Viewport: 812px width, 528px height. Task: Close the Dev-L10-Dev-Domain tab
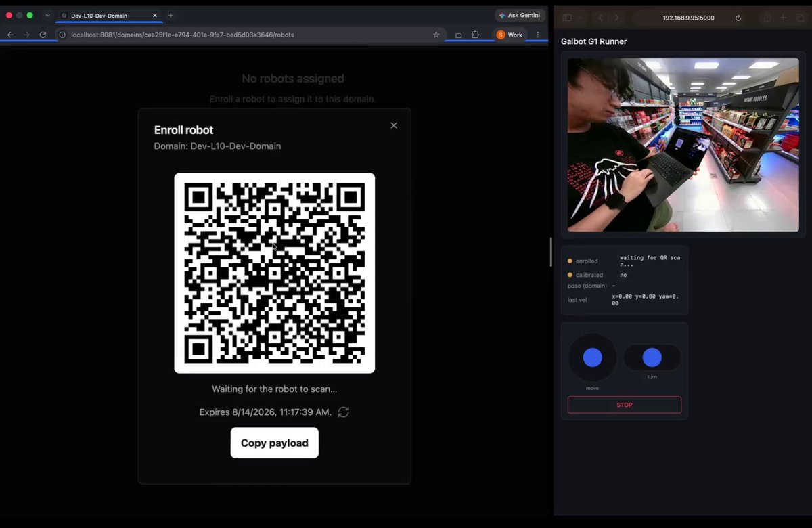[x=154, y=15]
